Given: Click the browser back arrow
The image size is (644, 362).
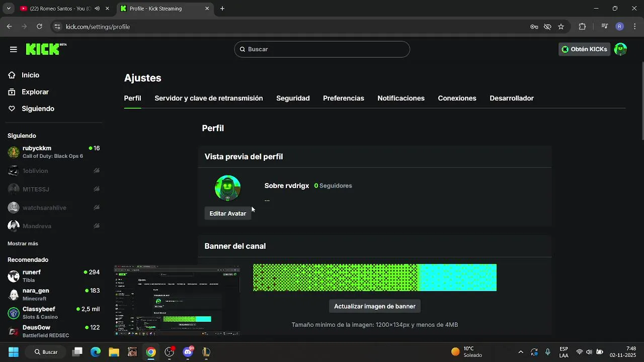Looking at the screenshot, I should (x=9, y=27).
